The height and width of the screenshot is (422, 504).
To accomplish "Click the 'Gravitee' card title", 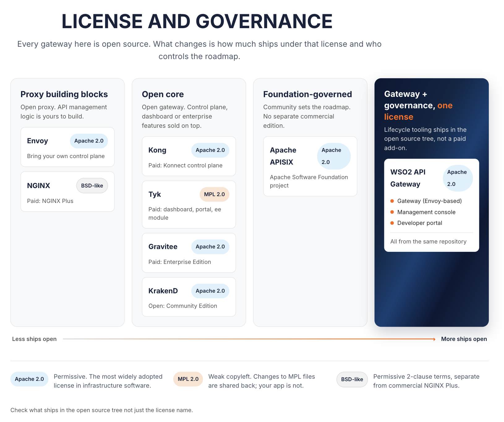I will [x=163, y=247].
